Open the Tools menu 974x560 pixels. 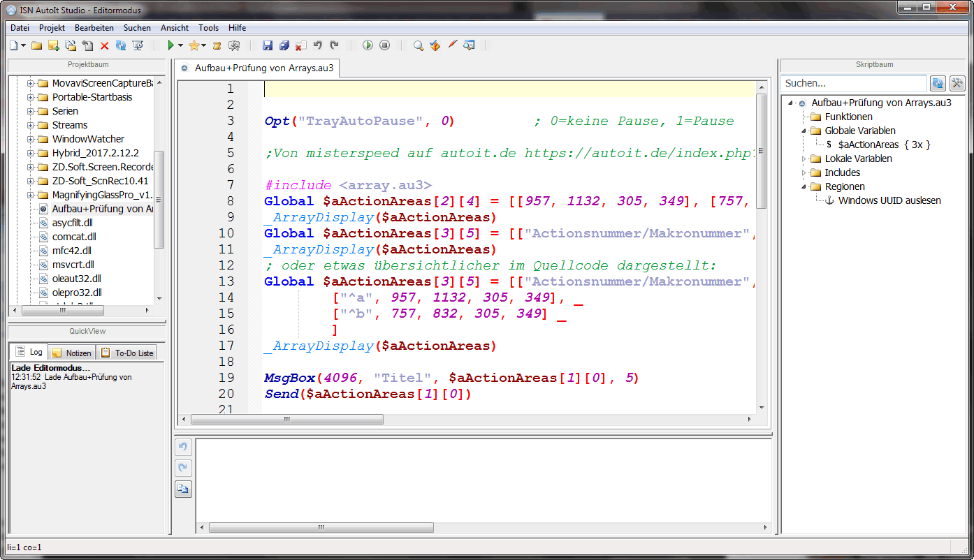[208, 28]
